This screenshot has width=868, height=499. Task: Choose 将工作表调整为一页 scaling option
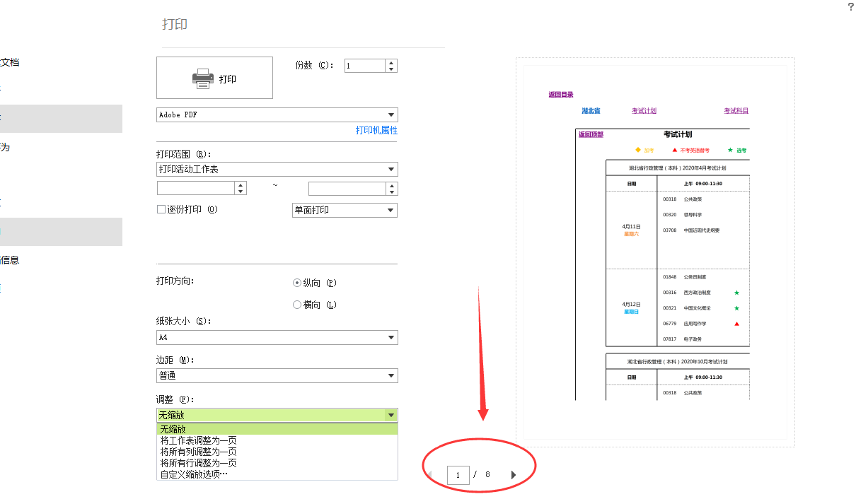tap(277, 440)
